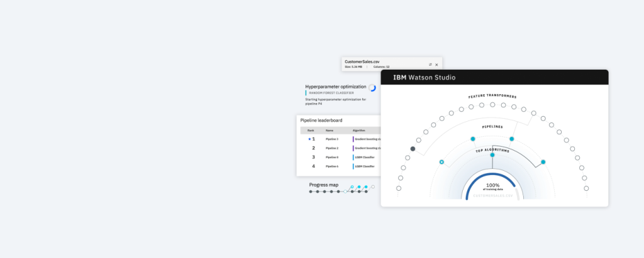Click the PIPELINES arc label
644x258 pixels.
tap(492, 127)
